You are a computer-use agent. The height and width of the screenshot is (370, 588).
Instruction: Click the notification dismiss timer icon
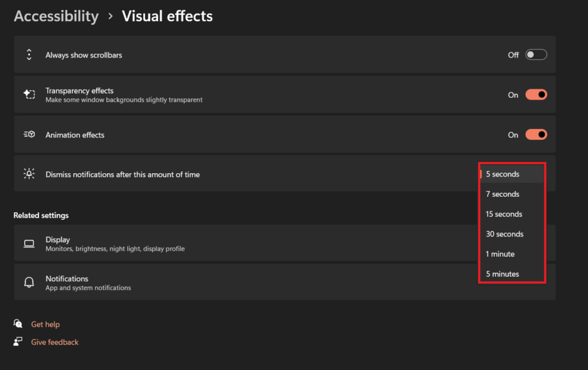29,174
